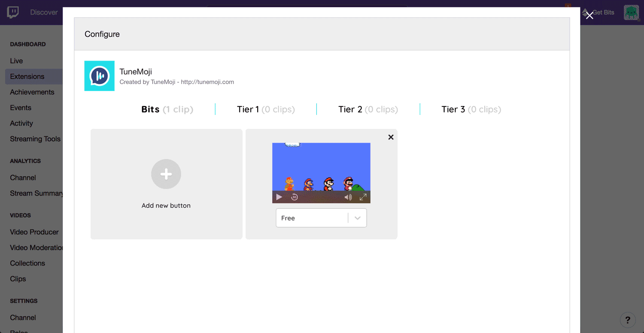Expand the clip to fullscreen
644x333 pixels.
363,197
